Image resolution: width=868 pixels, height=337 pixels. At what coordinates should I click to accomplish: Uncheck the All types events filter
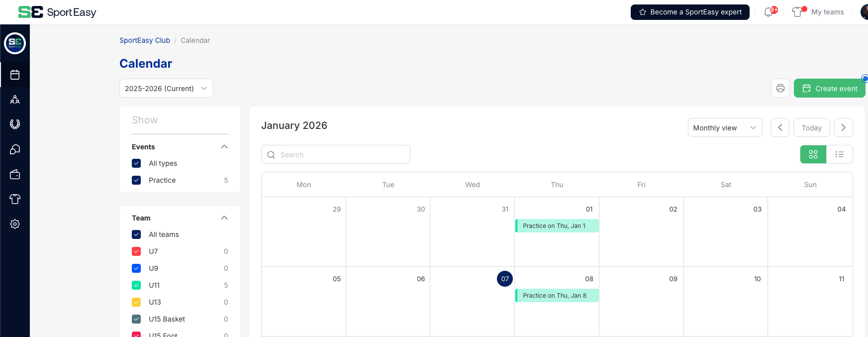[136, 163]
